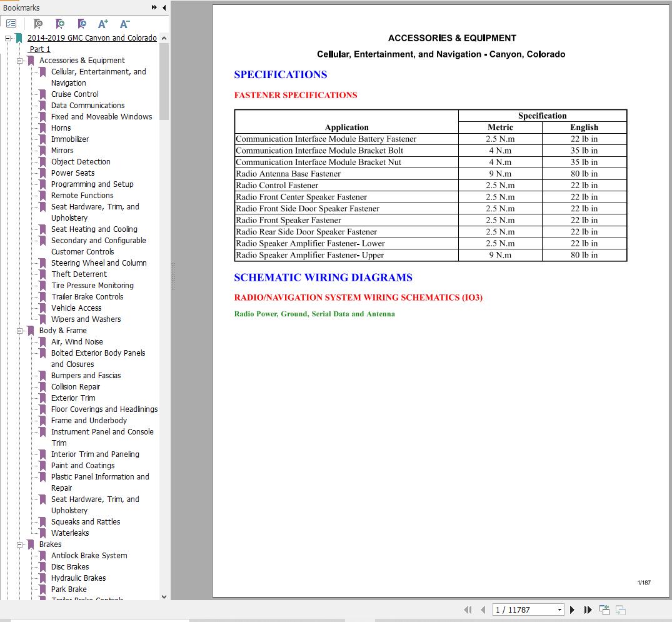Open the Fixed and Moveable Windows bookmark

coord(101,117)
